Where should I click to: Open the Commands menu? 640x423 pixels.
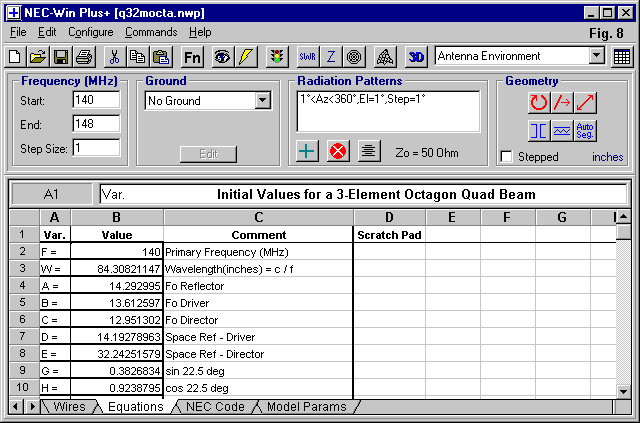[x=150, y=32]
